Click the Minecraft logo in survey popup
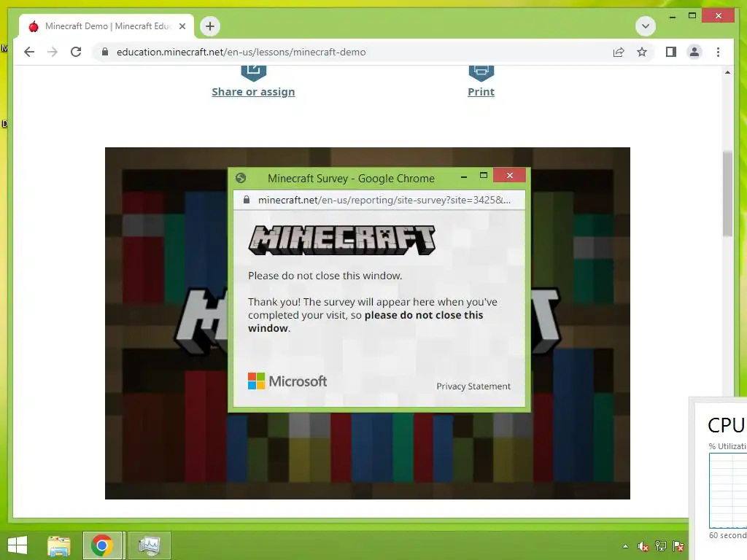This screenshot has height=560, width=747. click(x=341, y=241)
